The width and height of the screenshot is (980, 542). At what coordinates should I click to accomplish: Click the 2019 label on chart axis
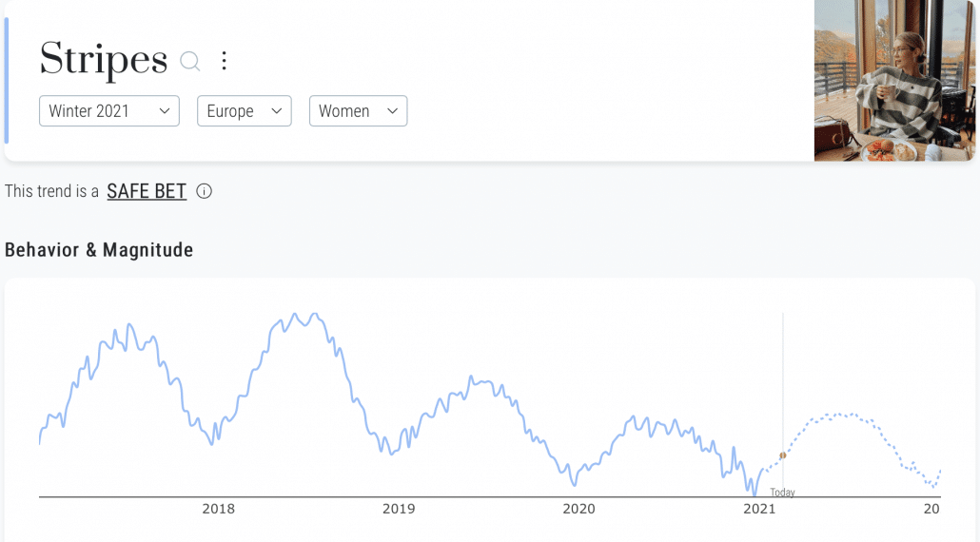click(x=399, y=509)
